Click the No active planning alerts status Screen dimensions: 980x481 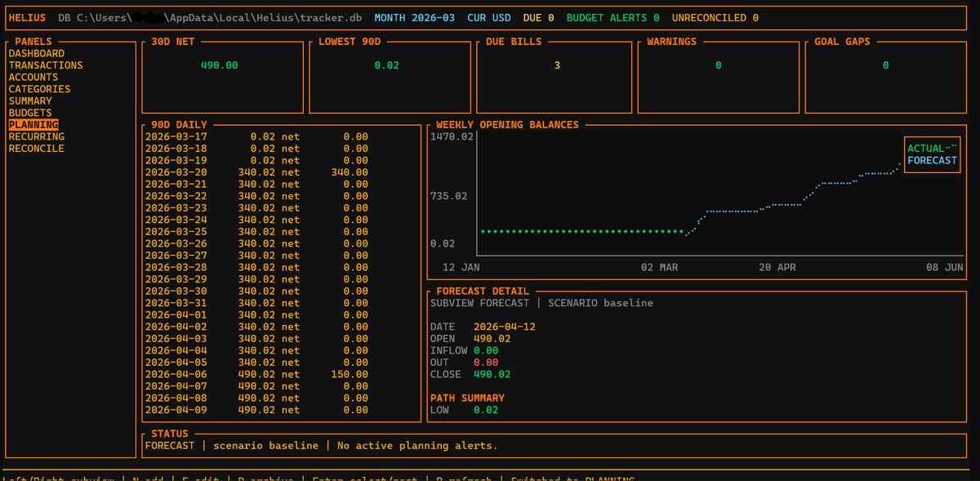coord(417,445)
